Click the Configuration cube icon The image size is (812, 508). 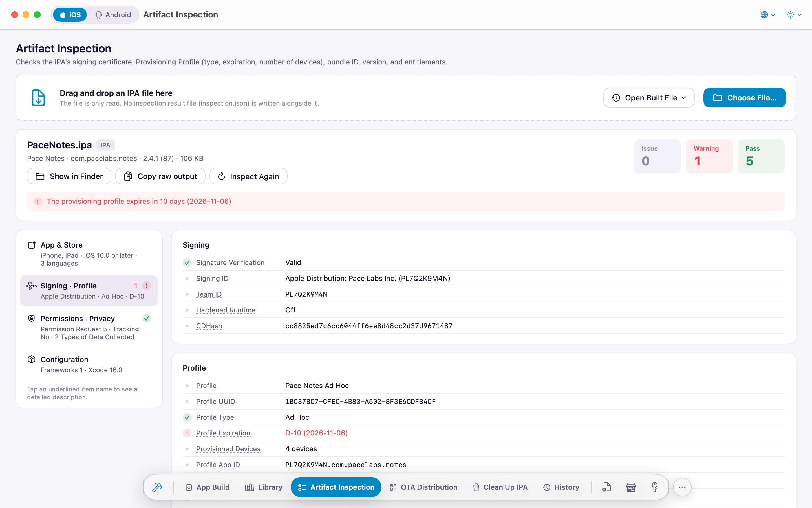coord(32,359)
